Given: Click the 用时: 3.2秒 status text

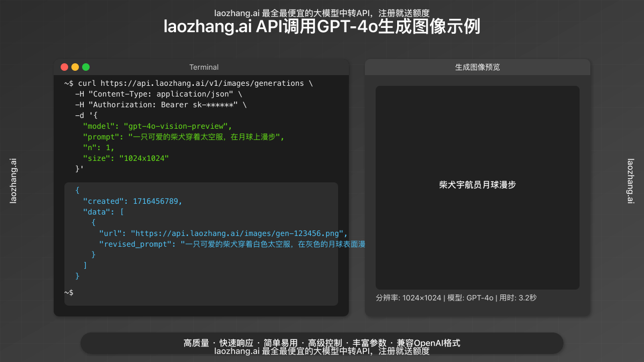Looking at the screenshot, I should tap(518, 298).
